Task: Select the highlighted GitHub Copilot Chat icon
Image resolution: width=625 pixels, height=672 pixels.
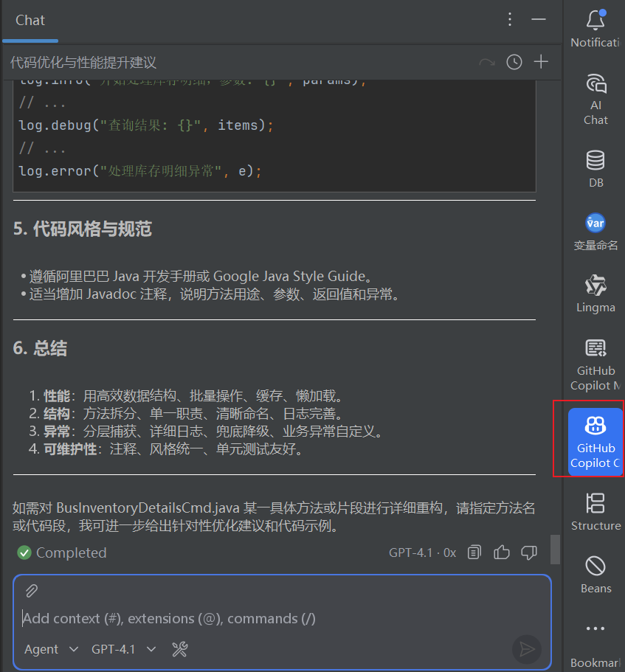Action: point(595,435)
